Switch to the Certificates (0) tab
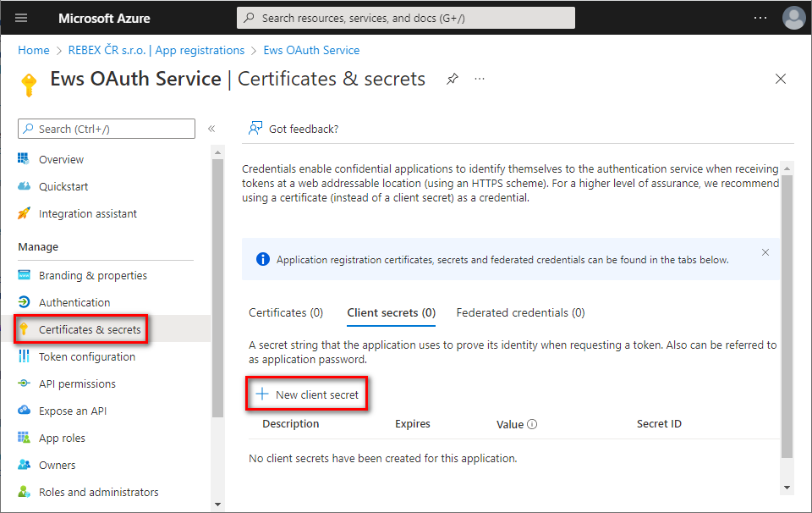Image resolution: width=812 pixels, height=513 pixels. tap(286, 312)
